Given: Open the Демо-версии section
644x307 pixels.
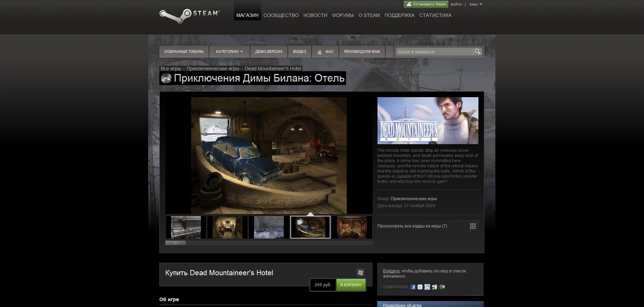Looking at the screenshot, I should pos(269,52).
